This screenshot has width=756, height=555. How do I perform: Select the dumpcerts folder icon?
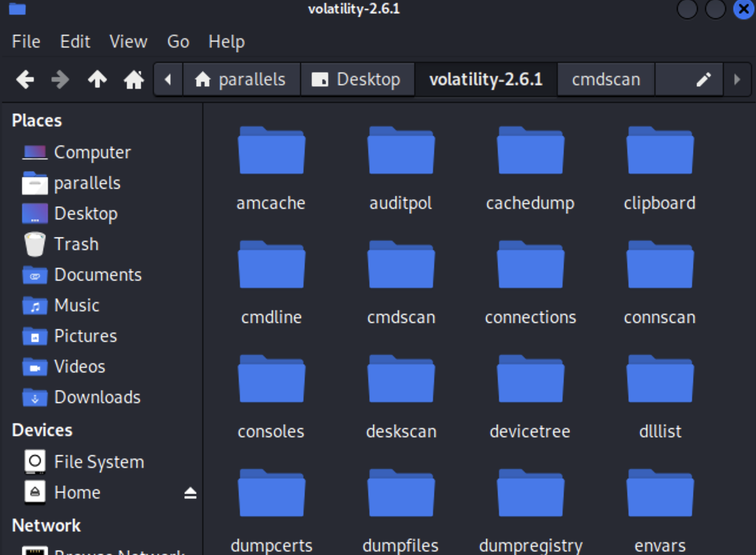[271, 493]
